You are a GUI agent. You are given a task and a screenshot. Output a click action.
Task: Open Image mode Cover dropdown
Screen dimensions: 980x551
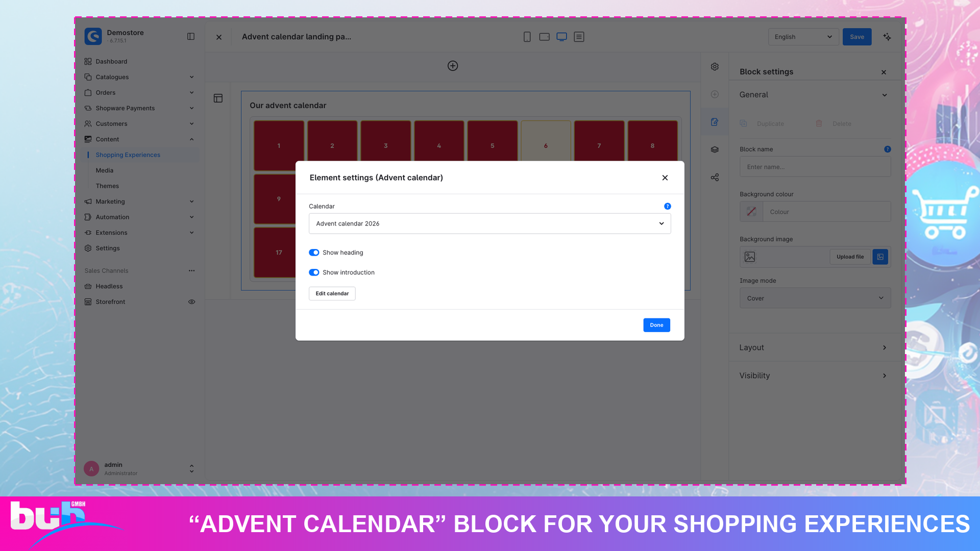[815, 298]
